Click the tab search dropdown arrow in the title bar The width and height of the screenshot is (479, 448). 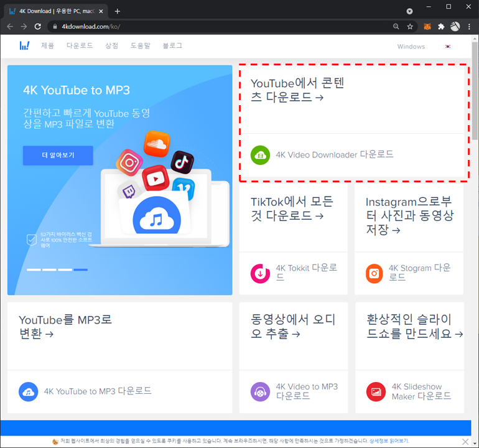[409, 11]
